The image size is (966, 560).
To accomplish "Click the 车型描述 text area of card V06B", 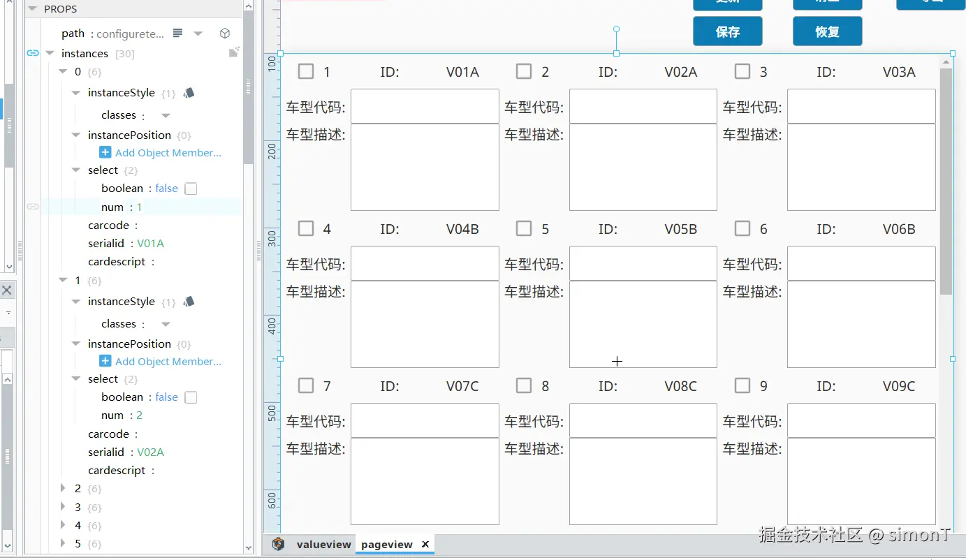I will [861, 324].
